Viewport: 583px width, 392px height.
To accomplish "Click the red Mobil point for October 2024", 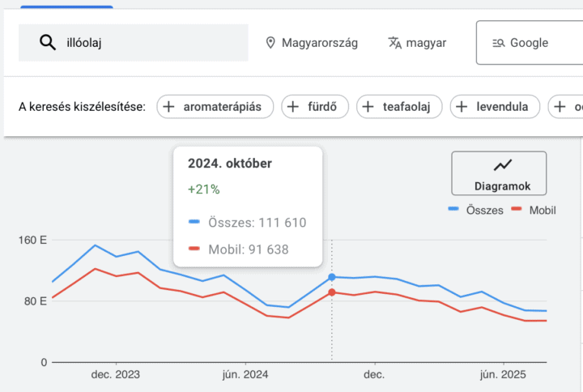I will pos(332,292).
